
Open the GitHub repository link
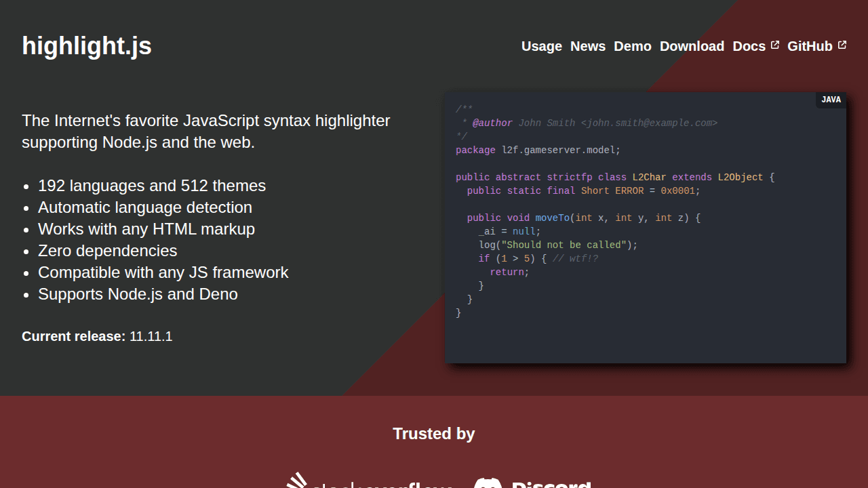click(x=810, y=46)
